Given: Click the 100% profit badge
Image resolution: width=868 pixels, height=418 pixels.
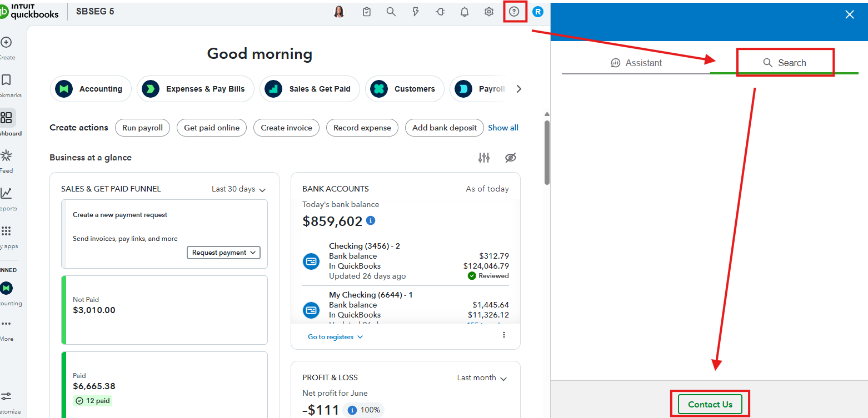Looking at the screenshot, I should [365, 410].
